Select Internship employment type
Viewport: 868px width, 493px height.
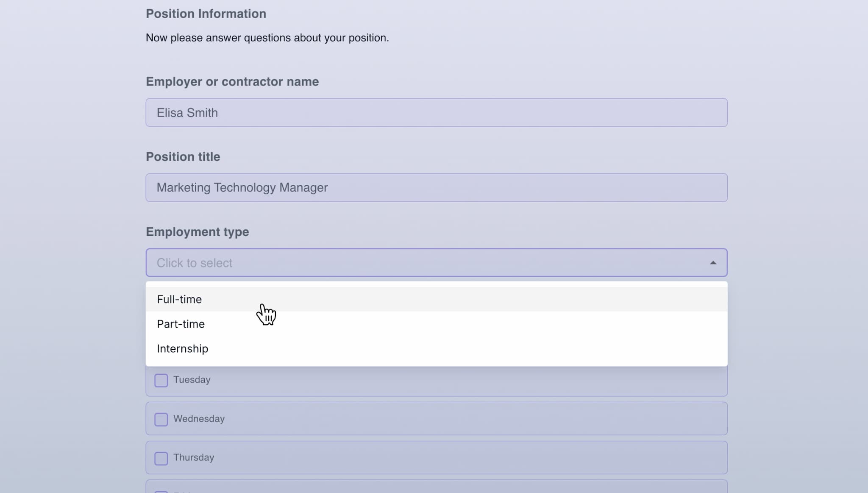pyautogui.click(x=182, y=348)
